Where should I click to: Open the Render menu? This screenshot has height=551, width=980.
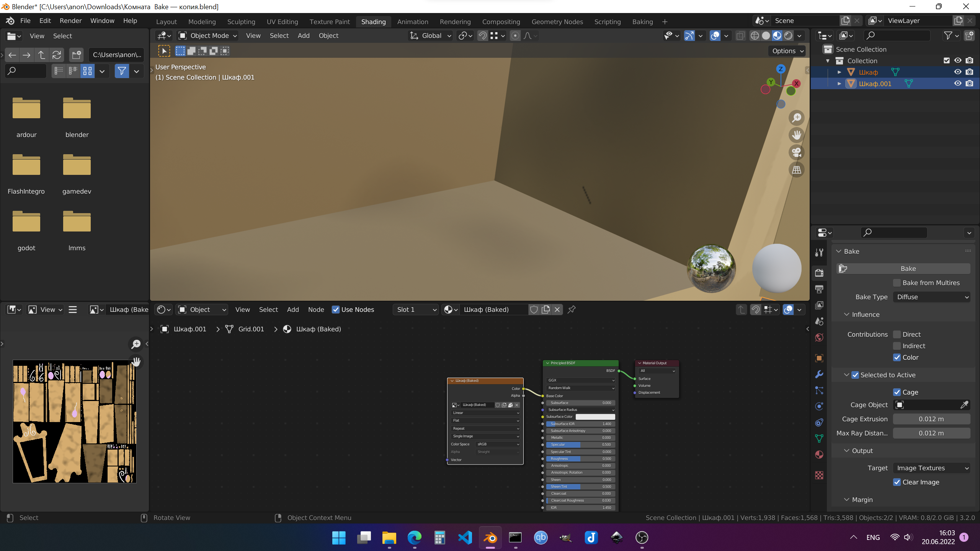[x=70, y=21]
